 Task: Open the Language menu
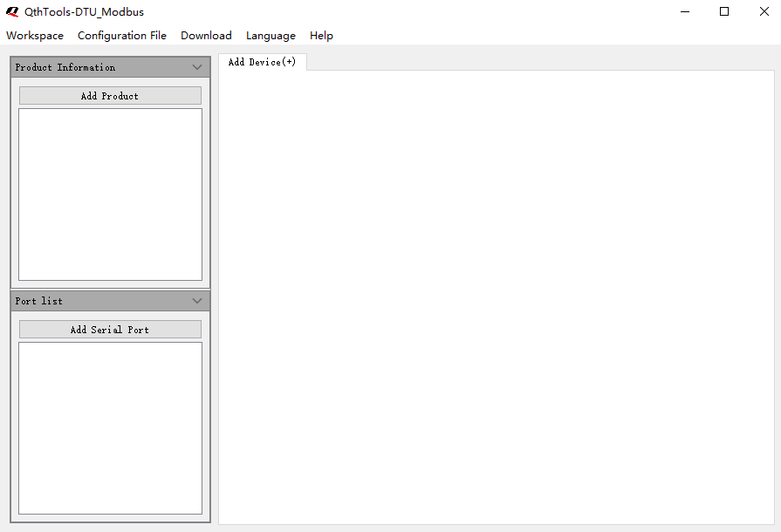pos(271,36)
